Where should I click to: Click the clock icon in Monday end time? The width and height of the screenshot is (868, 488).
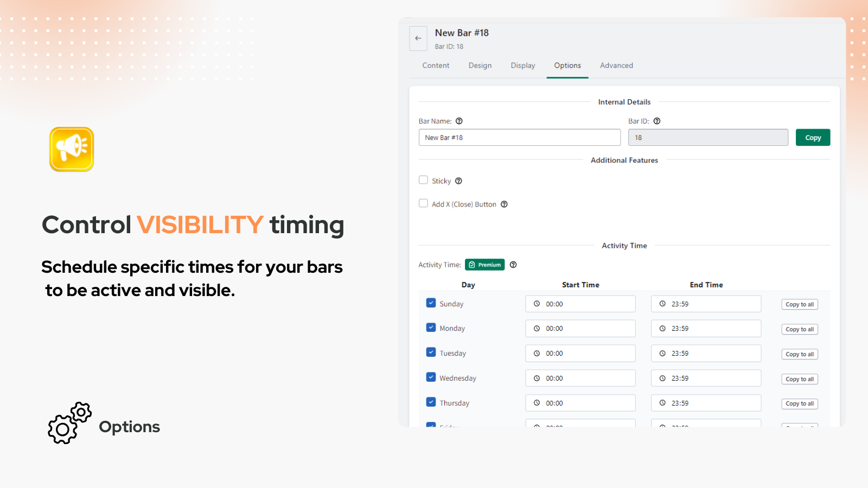tap(662, 329)
